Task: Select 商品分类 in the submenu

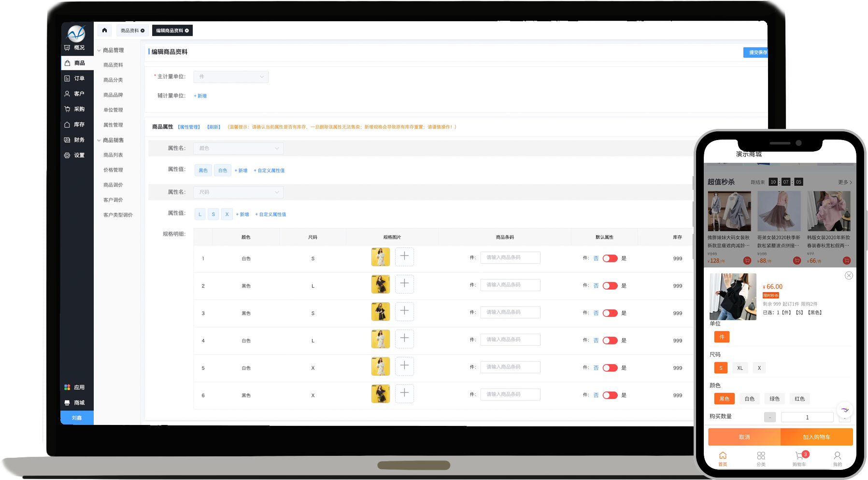Action: click(113, 80)
